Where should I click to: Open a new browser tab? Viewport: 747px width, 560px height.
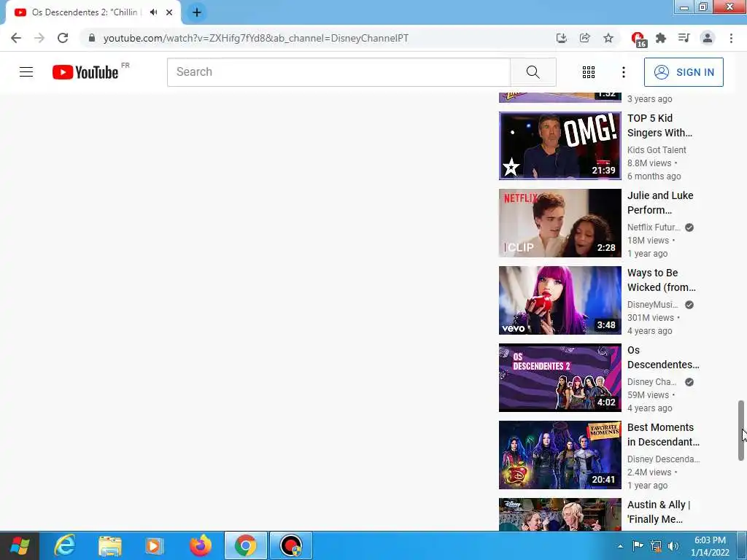197,12
